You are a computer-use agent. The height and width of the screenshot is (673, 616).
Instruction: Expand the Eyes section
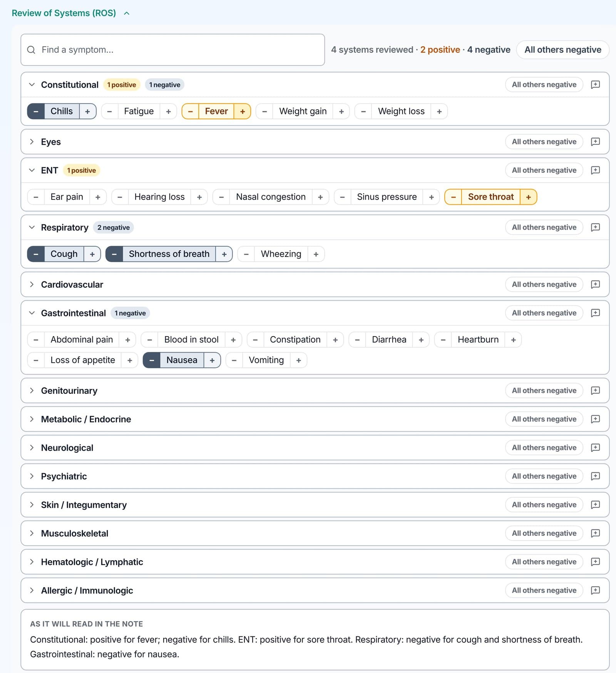pos(32,142)
